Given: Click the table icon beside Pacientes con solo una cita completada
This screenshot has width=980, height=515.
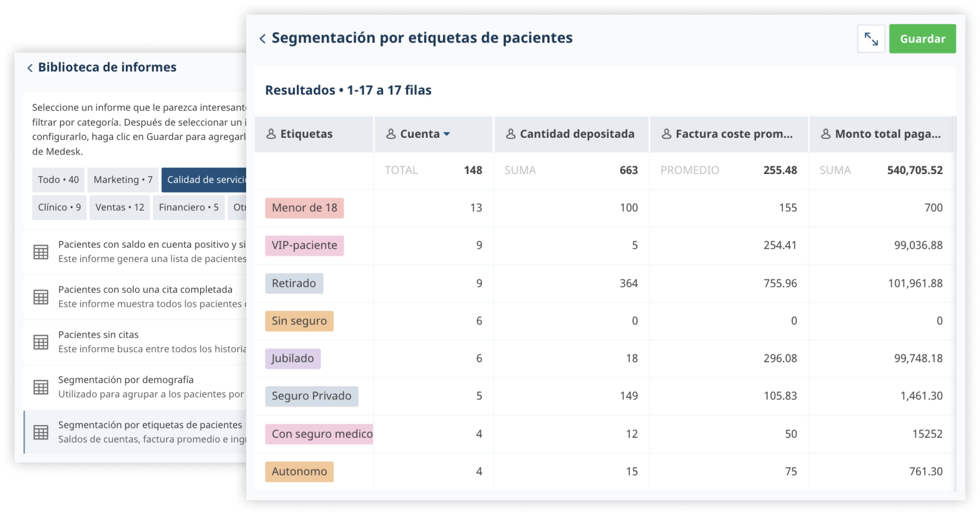Looking at the screenshot, I should click(x=41, y=297).
